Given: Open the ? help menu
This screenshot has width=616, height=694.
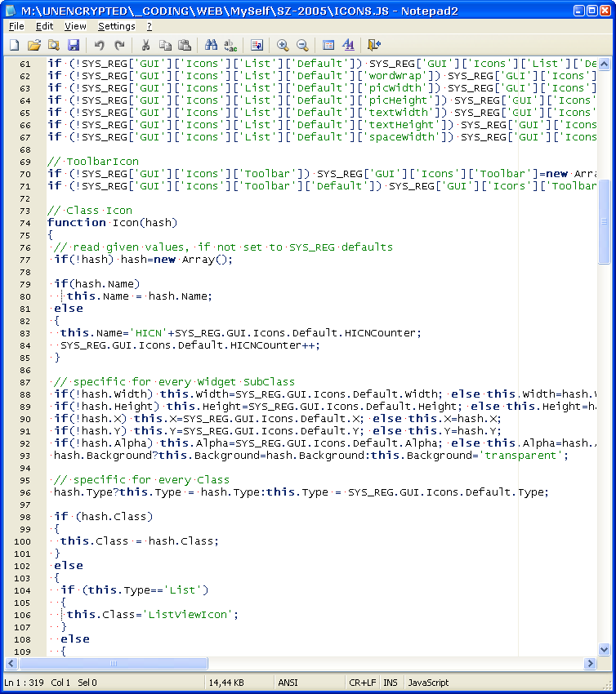Looking at the screenshot, I should point(150,27).
